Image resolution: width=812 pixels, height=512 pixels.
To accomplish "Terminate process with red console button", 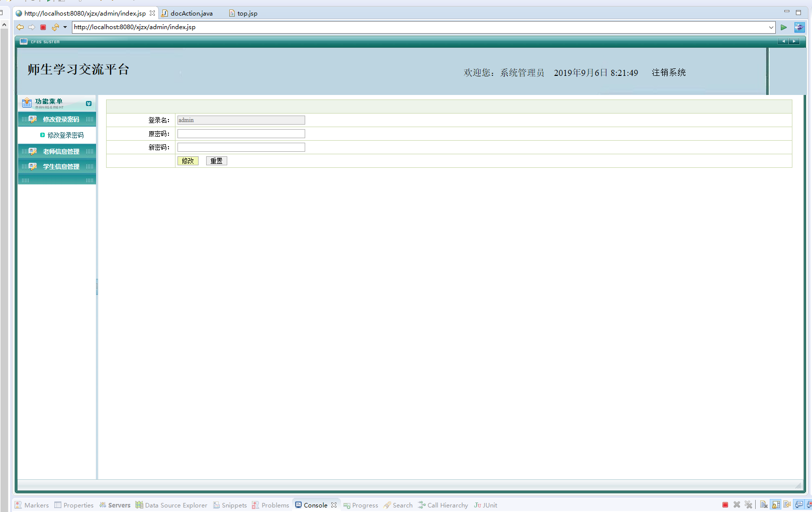I will (725, 504).
